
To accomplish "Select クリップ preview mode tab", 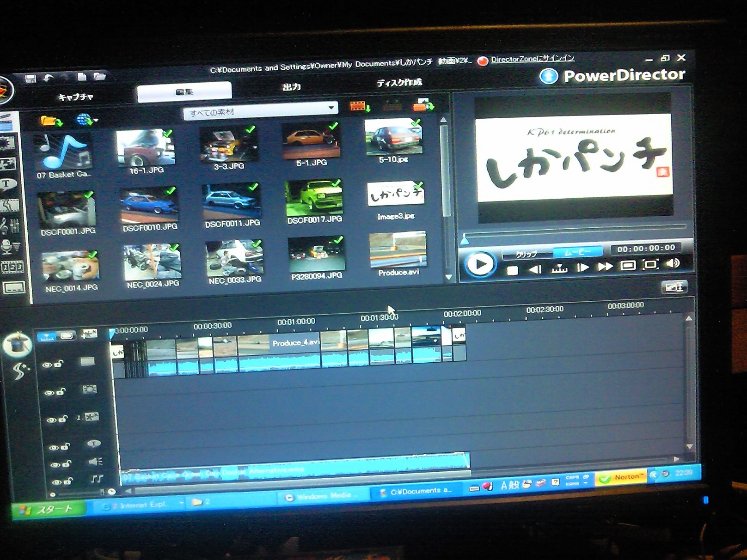I will (x=527, y=254).
